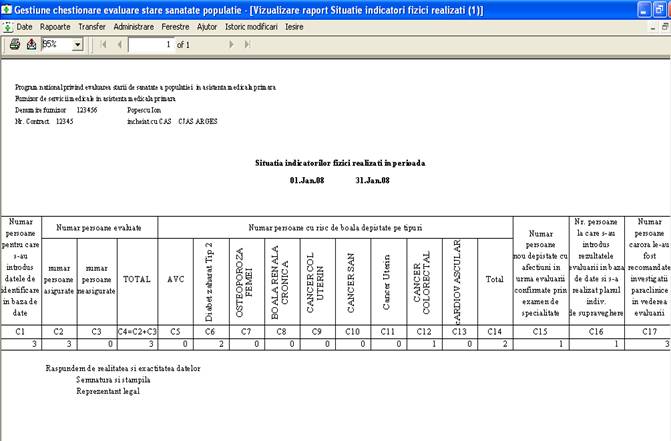671x441 pixels.
Task: Click the Iesire menu item
Action: point(294,26)
